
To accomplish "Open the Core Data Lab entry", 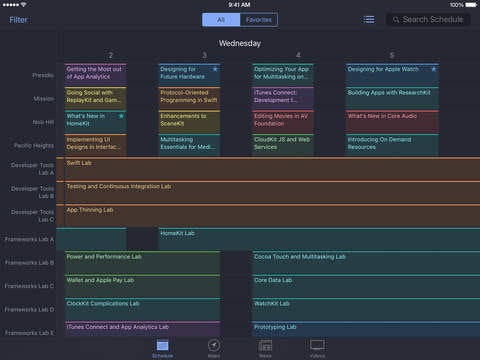I will (x=366, y=286).
